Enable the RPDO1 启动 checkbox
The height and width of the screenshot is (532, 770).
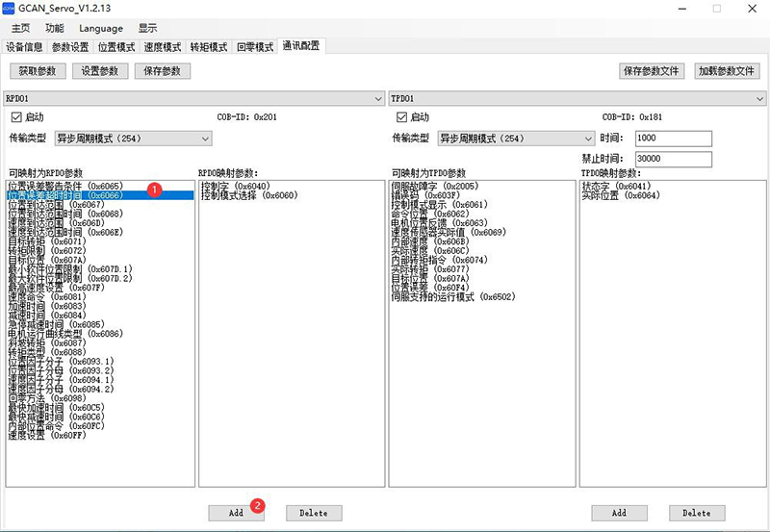point(15,117)
